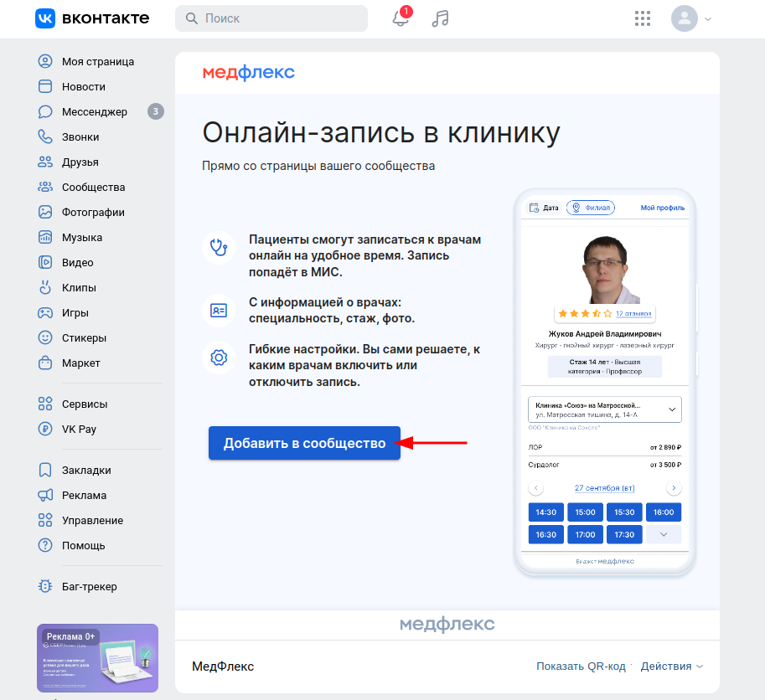The width and height of the screenshot is (765, 700).
Task: Click Добавить в сообщество button
Action: click(304, 443)
